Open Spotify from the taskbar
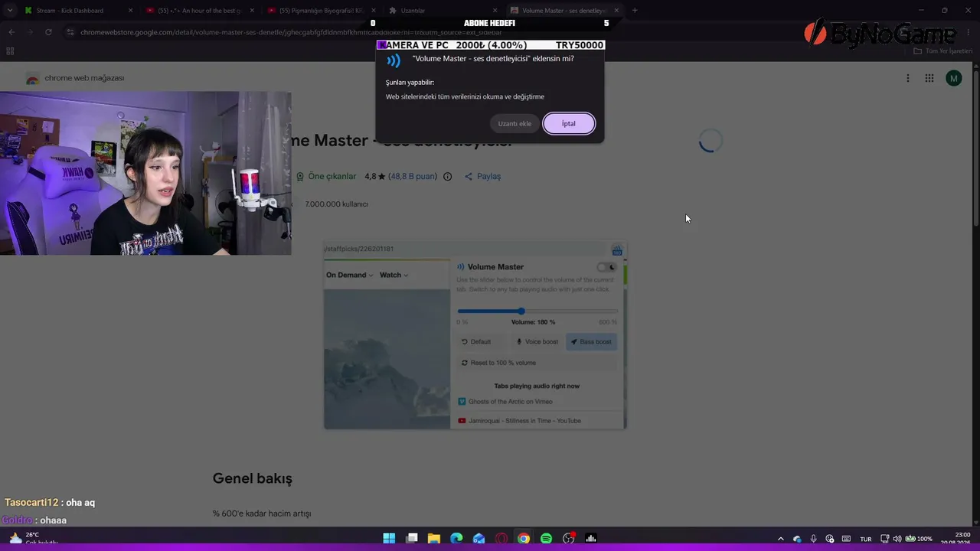 (x=546, y=539)
